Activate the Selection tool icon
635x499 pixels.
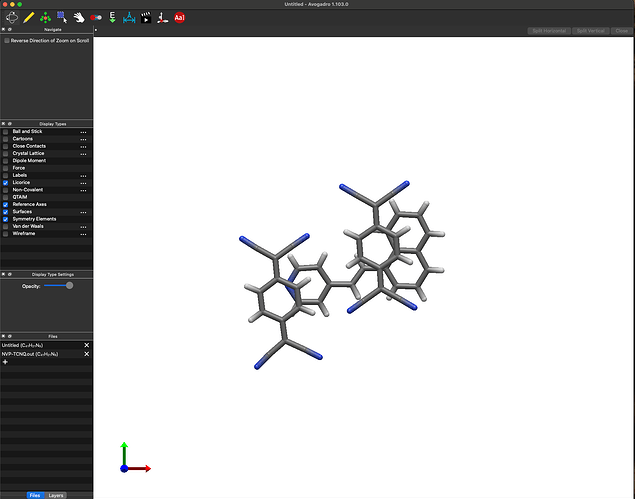coord(62,17)
